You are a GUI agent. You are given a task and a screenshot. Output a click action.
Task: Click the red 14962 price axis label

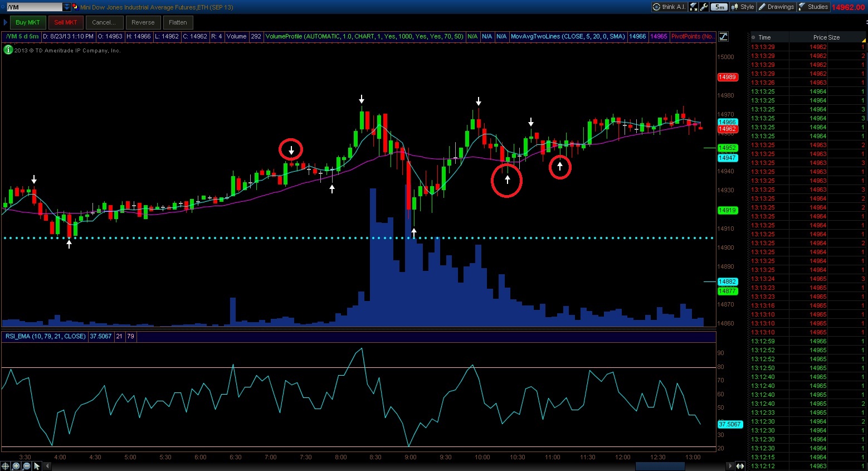click(x=728, y=129)
